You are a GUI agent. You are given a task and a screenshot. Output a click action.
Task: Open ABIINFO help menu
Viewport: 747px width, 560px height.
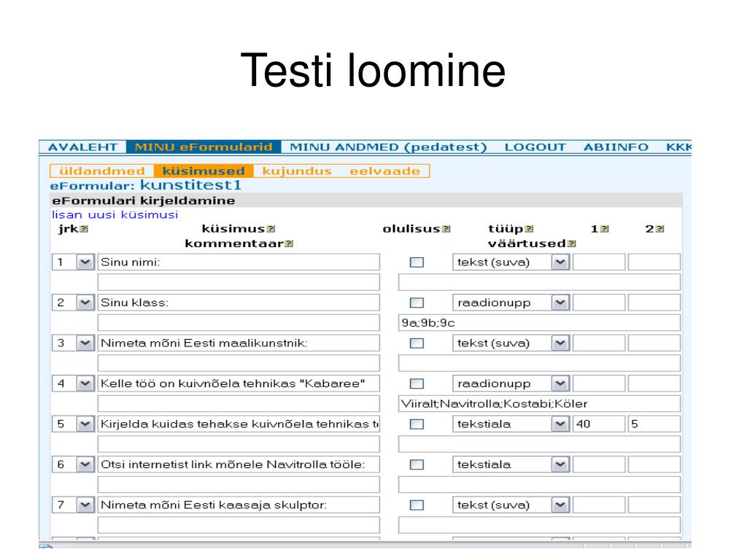coord(616,147)
